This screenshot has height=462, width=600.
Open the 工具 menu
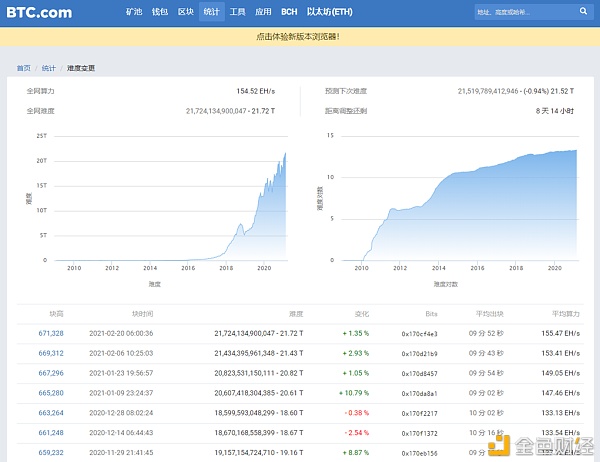237,13
